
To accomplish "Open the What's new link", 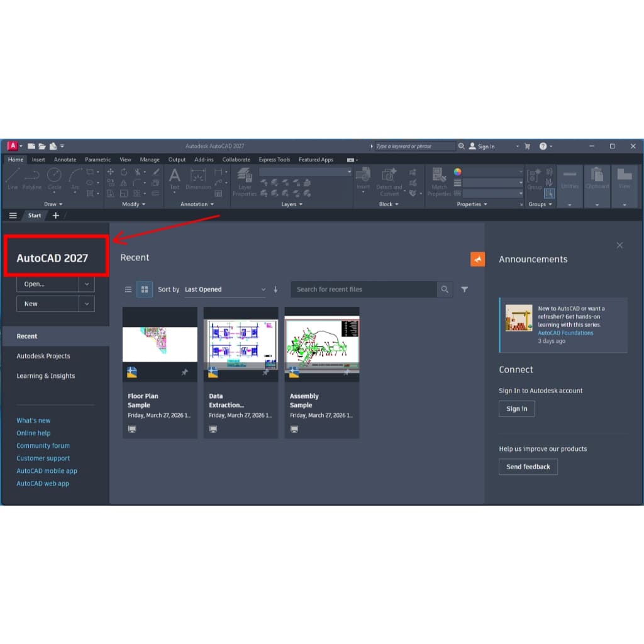I will [x=33, y=420].
